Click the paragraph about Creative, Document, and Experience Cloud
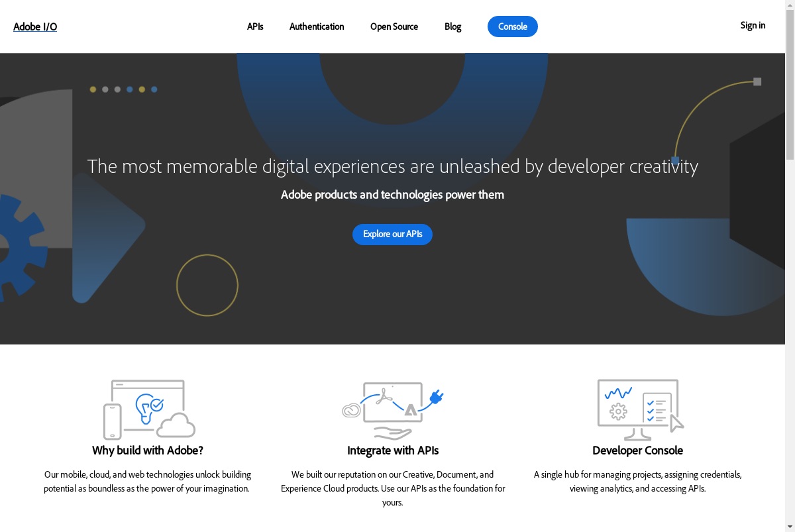795x532 pixels. [393, 488]
